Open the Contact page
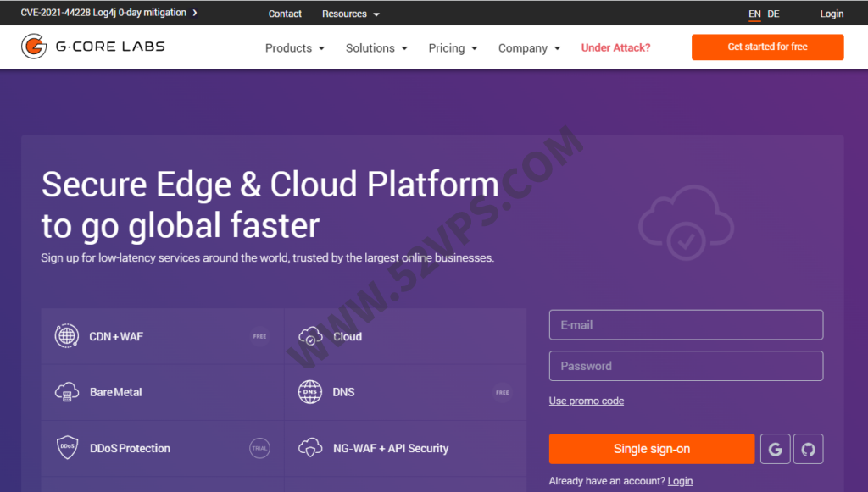This screenshot has height=492, width=868. click(285, 14)
